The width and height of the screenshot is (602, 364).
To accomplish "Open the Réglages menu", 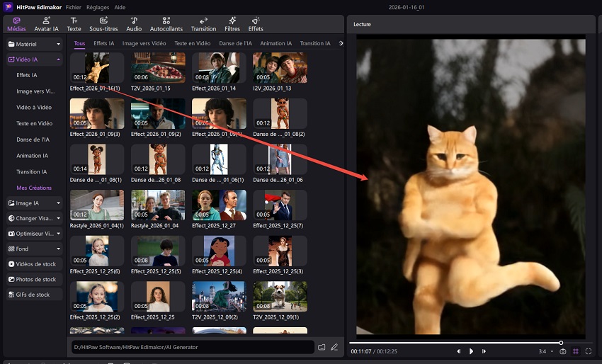I will coord(98,7).
